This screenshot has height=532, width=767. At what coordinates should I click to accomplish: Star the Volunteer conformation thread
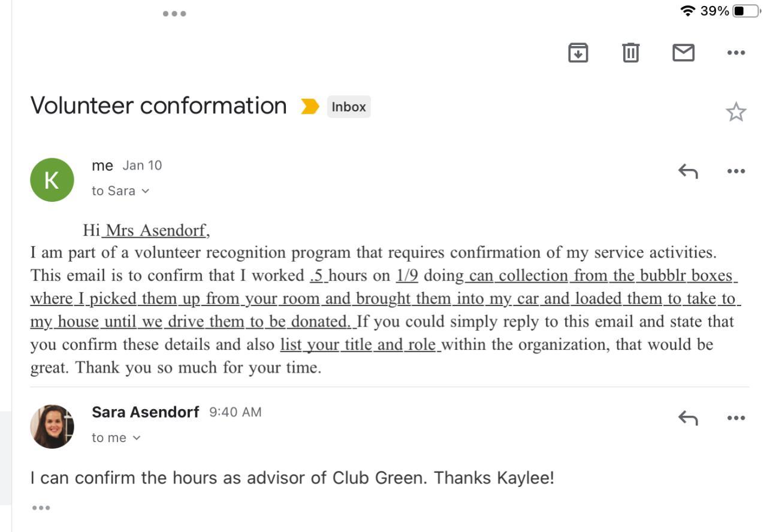coord(736,112)
